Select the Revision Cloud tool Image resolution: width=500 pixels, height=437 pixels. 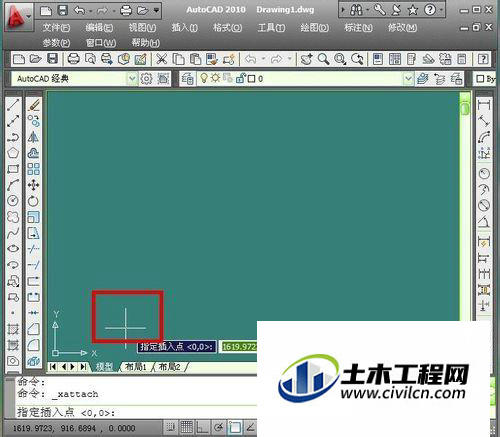tap(13, 217)
